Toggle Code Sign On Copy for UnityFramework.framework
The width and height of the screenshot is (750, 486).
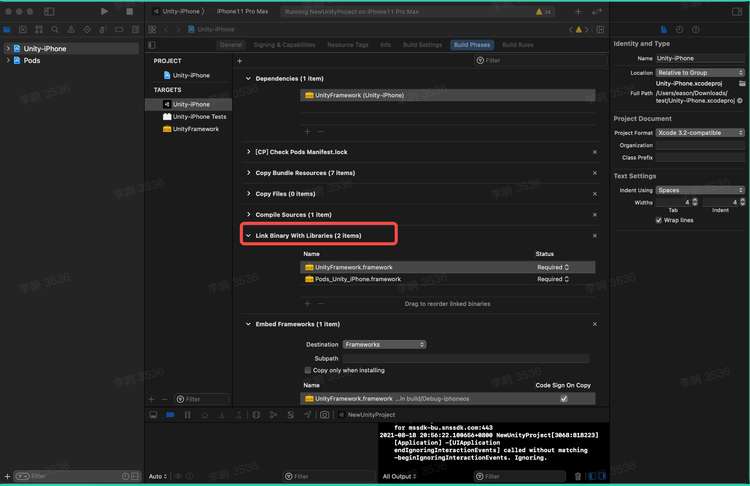tap(564, 398)
